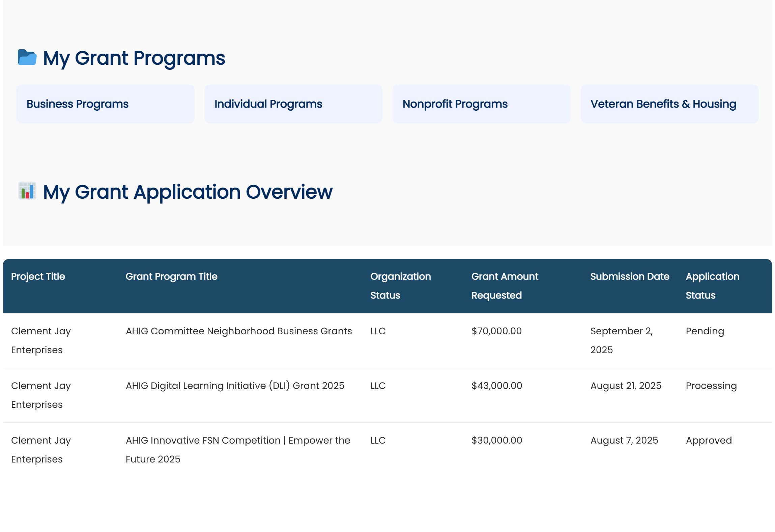This screenshot has width=775, height=532.
Task: Click the bar chart icon
Action: click(x=27, y=191)
